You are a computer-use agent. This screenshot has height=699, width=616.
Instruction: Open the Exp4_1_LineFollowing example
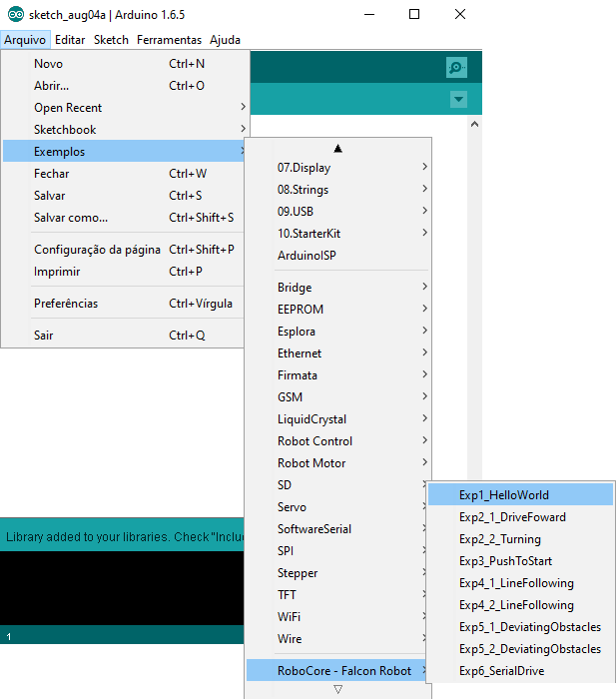(x=520, y=582)
